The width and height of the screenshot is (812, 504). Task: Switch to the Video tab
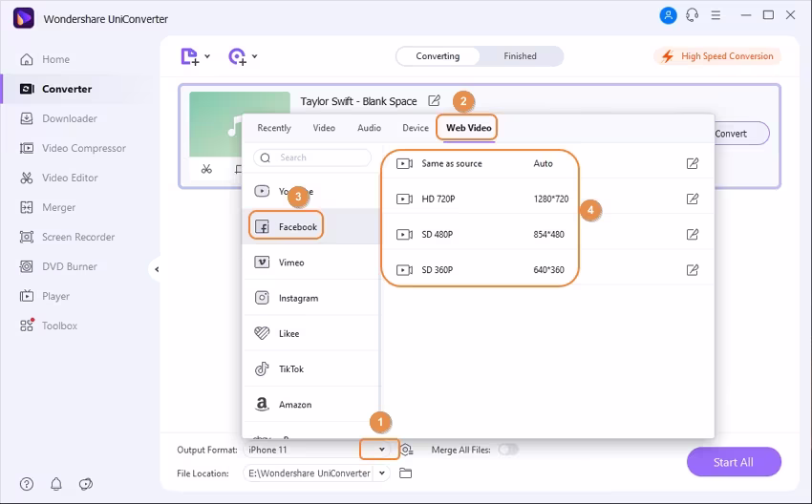coord(324,128)
